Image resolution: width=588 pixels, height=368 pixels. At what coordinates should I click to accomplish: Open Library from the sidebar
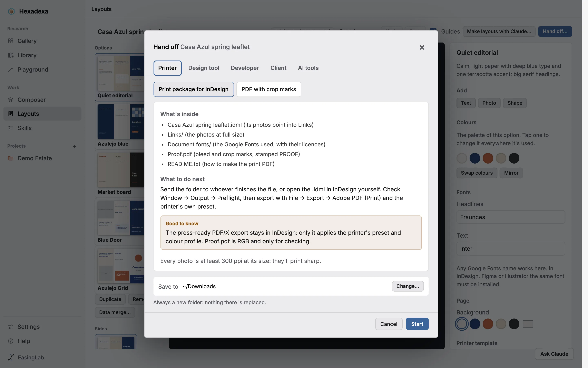point(42,55)
